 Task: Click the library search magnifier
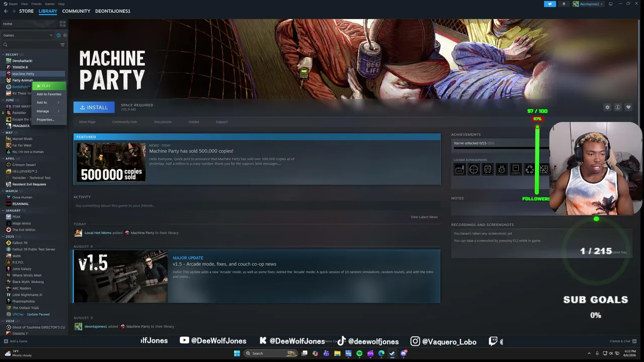coord(6,45)
